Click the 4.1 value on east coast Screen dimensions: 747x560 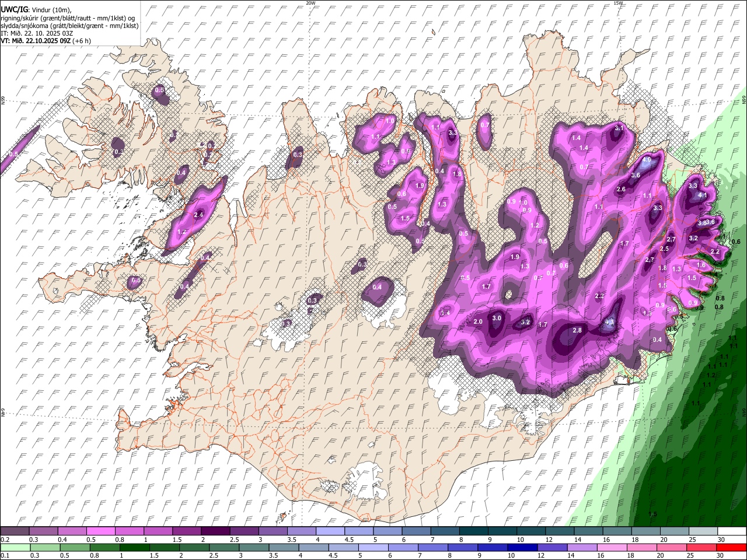coord(703,195)
